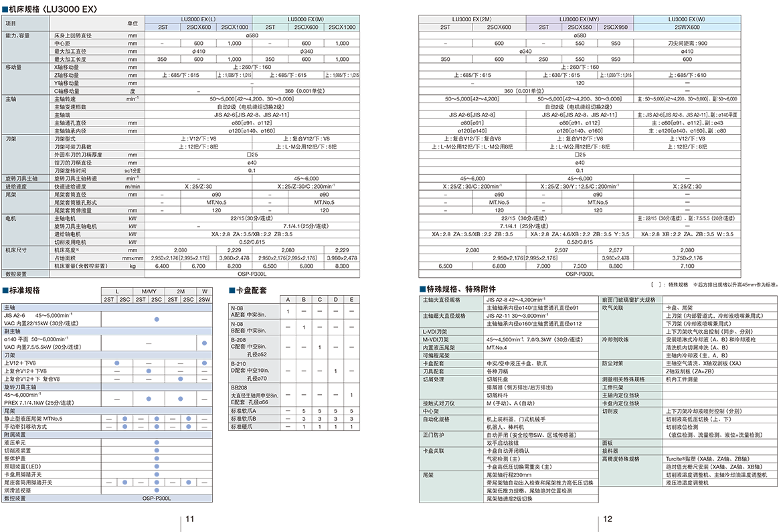Click the 刀架 diamond under L 2ST column

click(116, 363)
